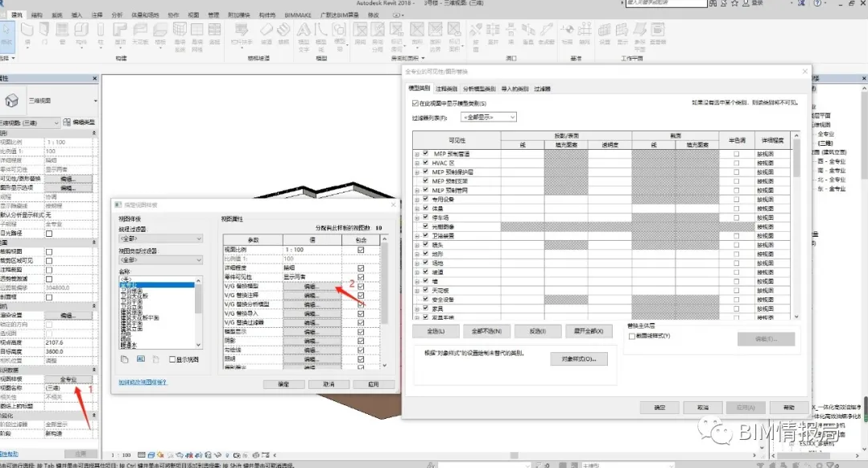Click duplicate template icon below name list
868x468 pixels.
click(x=125, y=358)
